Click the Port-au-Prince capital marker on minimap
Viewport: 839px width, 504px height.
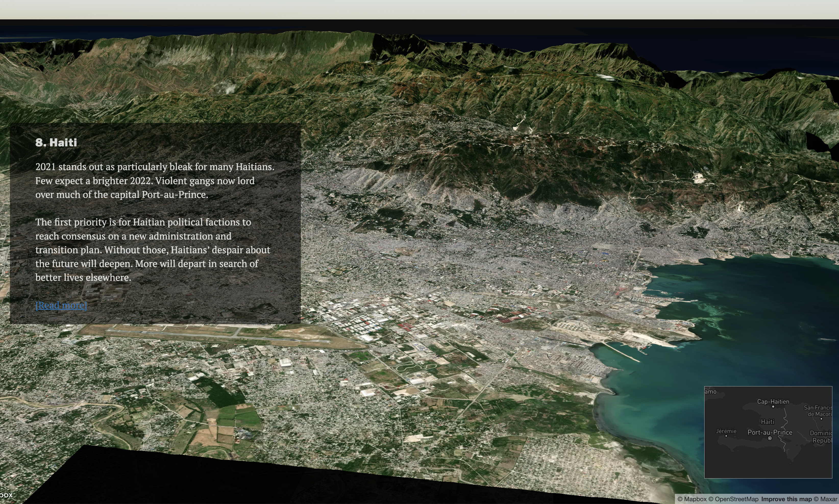pos(770,438)
